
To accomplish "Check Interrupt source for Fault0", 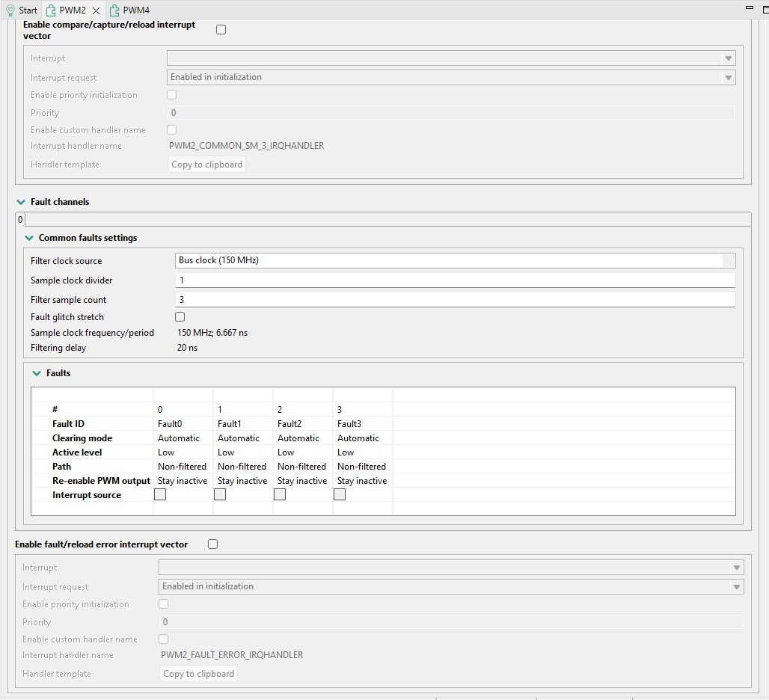I will 160,494.
